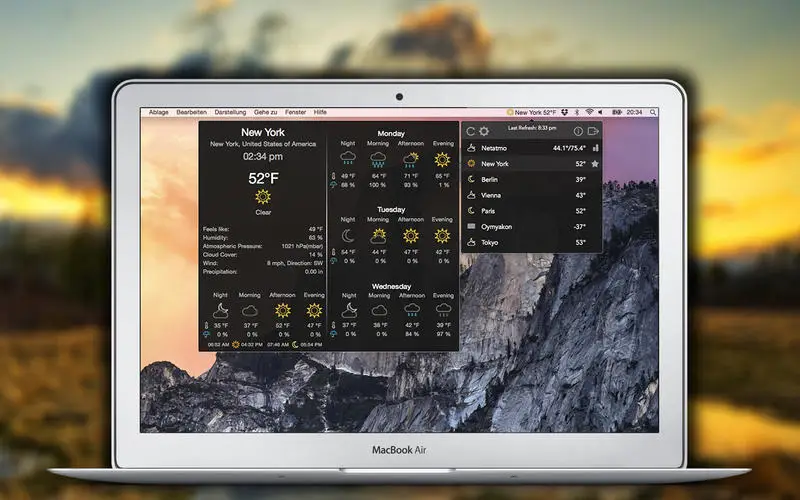Open the New York 52°F menu bar item
The image size is (800, 500).
point(531,112)
